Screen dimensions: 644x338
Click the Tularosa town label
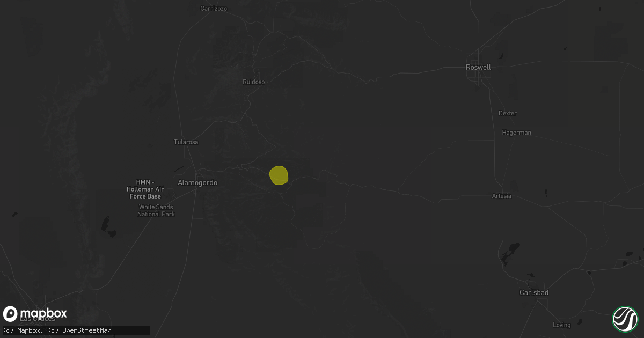click(186, 142)
